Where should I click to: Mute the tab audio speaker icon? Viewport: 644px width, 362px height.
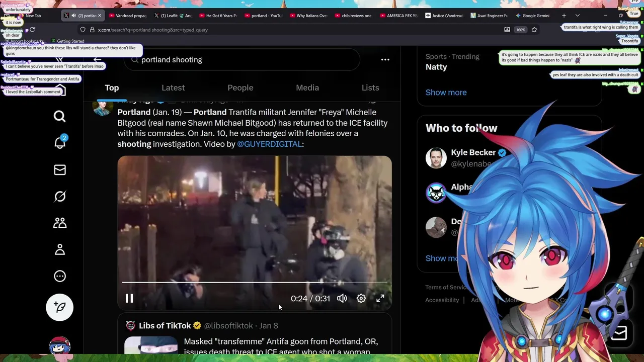coord(73,16)
